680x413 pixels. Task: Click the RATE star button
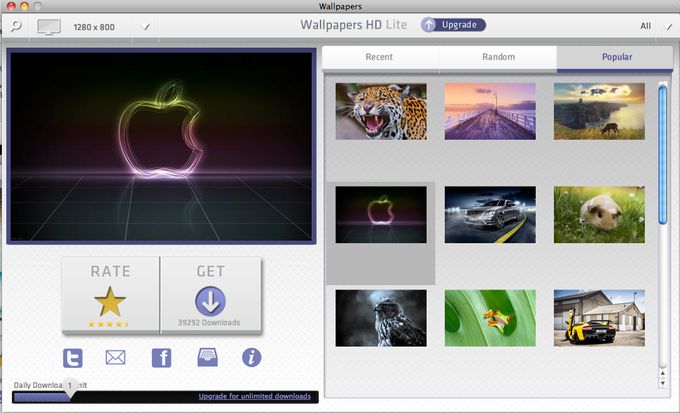111,295
